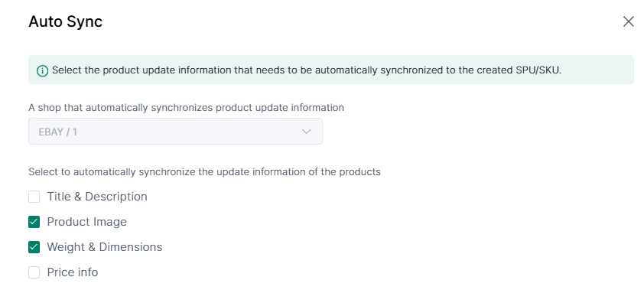
Task: Click the "Product Image" label text
Action: [87, 222]
